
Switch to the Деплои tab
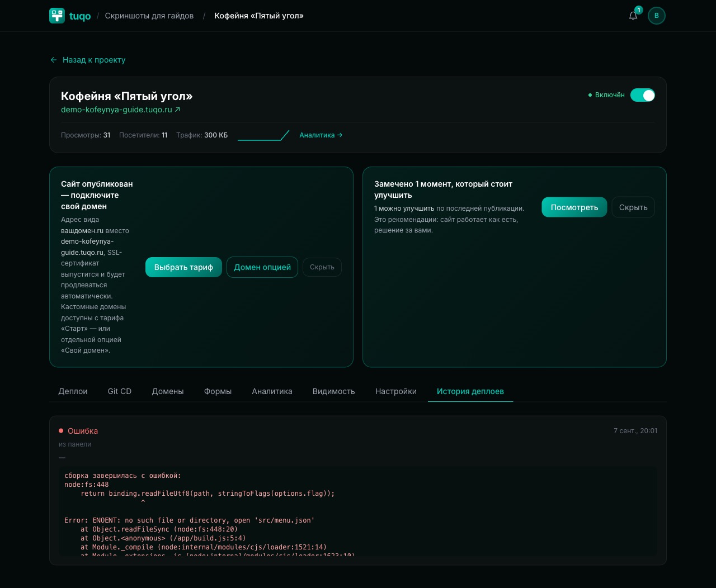(x=73, y=391)
